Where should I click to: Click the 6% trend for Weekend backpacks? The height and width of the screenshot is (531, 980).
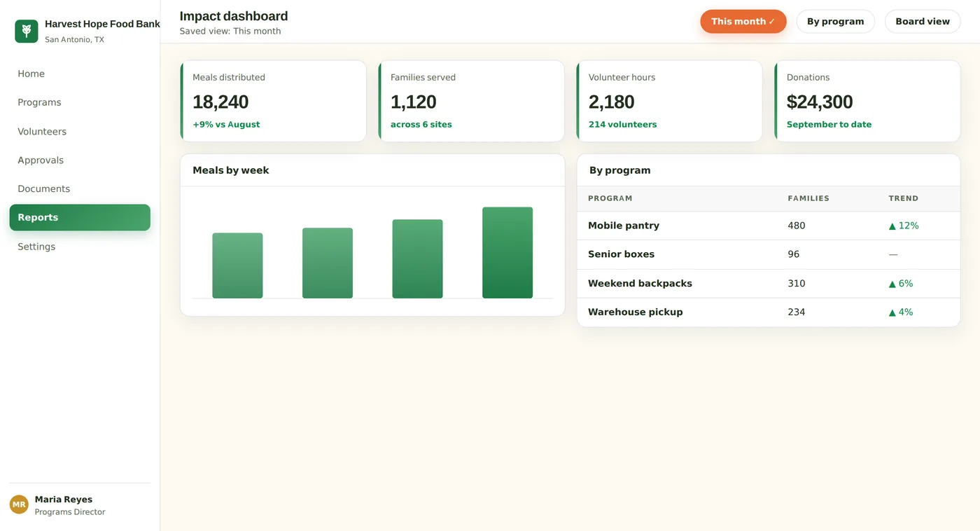click(x=901, y=284)
